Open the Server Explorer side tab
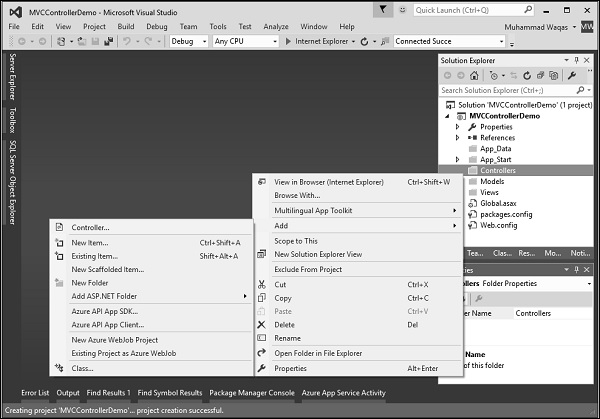Screen dimensions: 600x419 pyautogui.click(x=13, y=77)
